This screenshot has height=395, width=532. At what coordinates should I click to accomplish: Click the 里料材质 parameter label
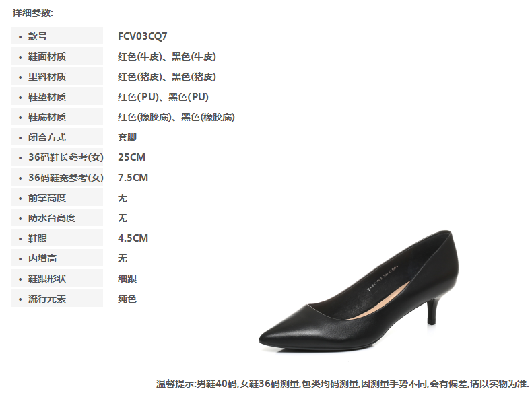pyautogui.click(x=47, y=77)
